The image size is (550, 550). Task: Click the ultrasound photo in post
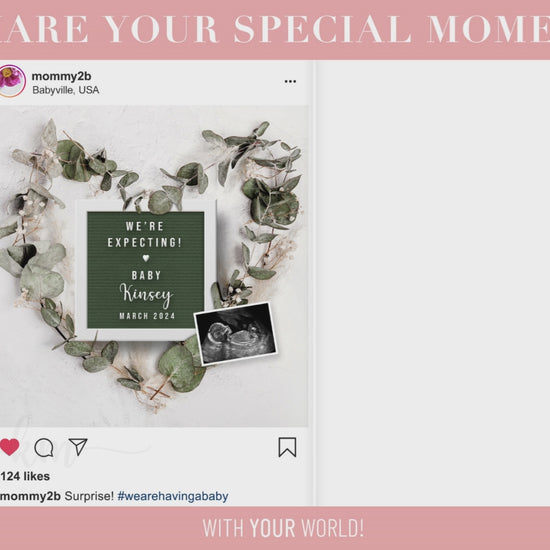(x=236, y=333)
